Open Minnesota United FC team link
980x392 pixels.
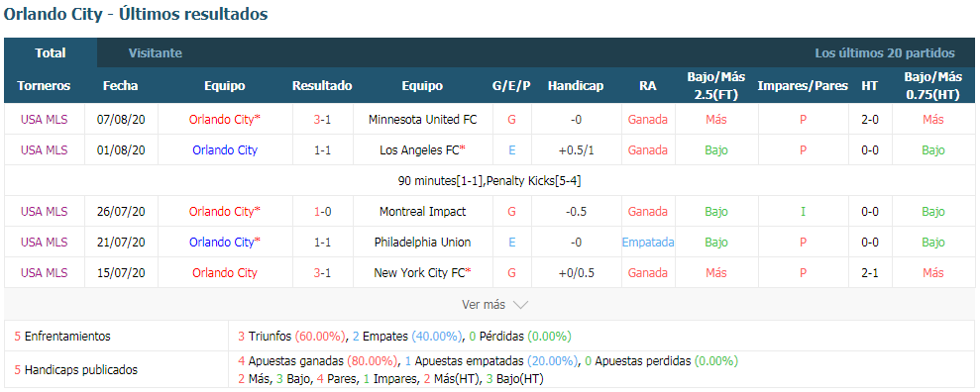[422, 119]
